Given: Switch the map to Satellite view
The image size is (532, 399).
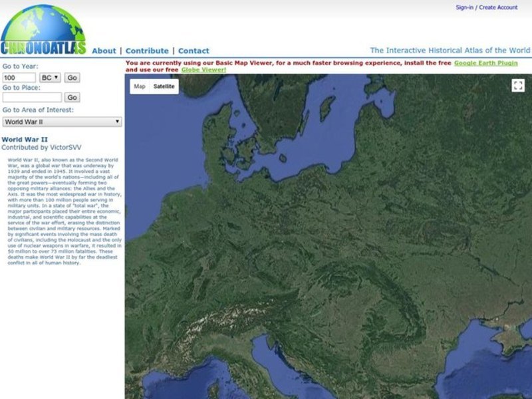Looking at the screenshot, I should click(165, 86).
